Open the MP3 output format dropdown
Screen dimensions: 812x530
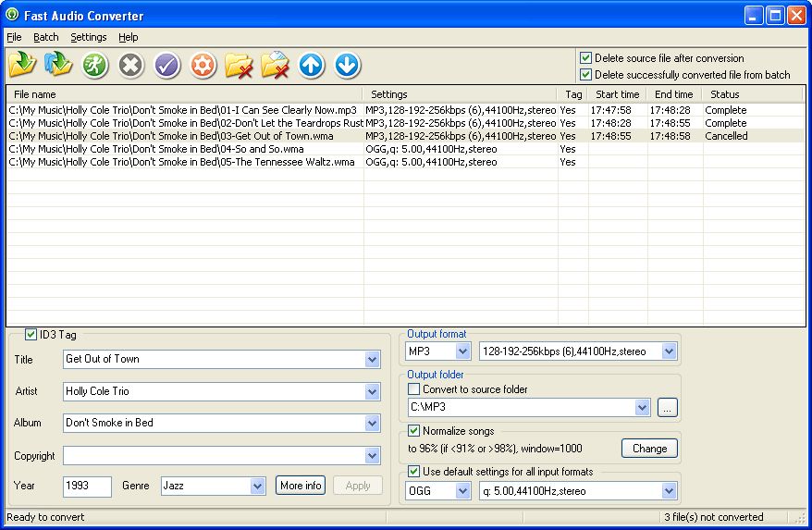point(463,351)
